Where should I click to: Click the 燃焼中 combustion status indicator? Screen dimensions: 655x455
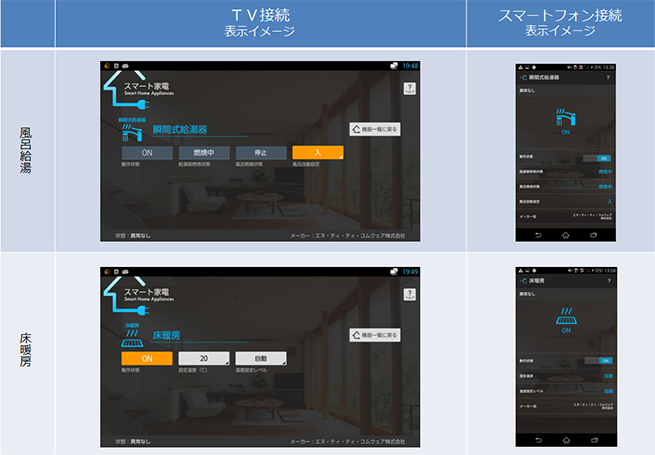204,152
